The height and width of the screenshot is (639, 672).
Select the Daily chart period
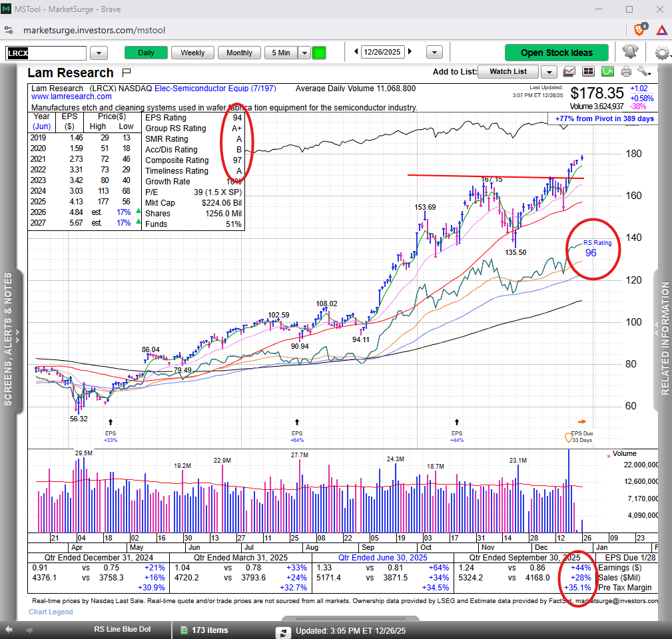(x=146, y=53)
